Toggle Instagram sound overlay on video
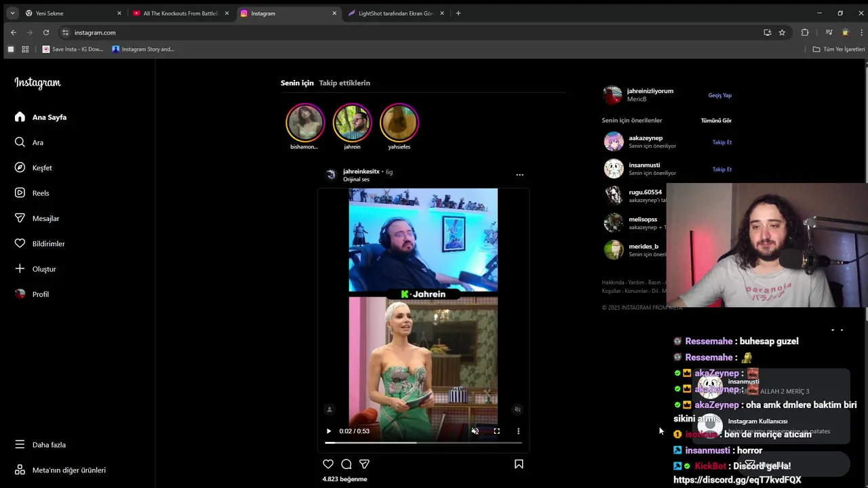Viewport: 868px width, 488px height. 517,409
